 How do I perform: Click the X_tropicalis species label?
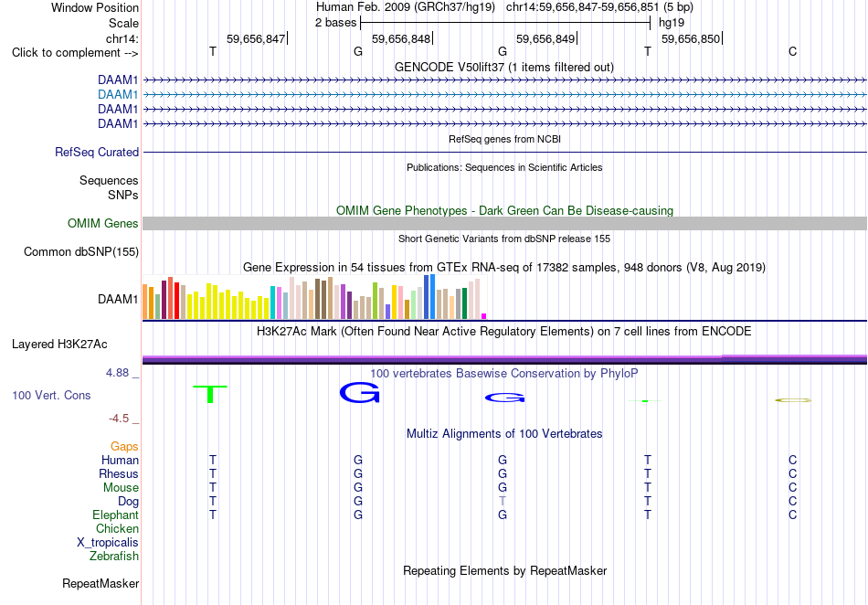(x=108, y=543)
